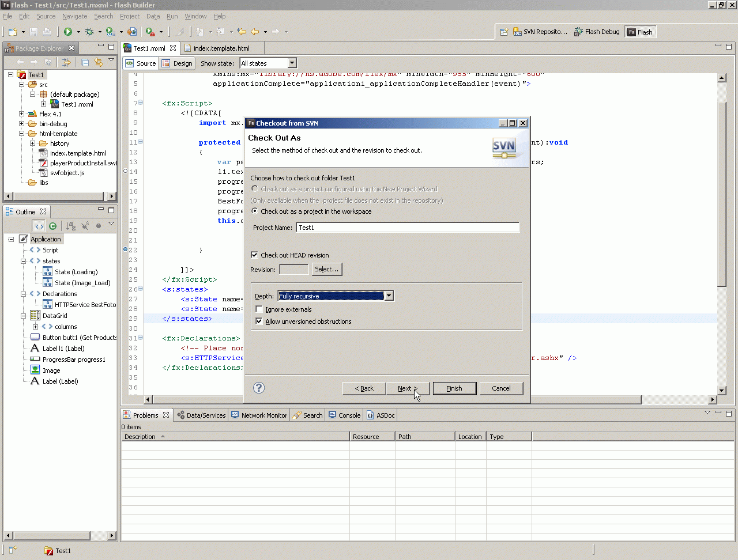Click the Select... revision button
This screenshot has height=560, width=738.
point(327,269)
